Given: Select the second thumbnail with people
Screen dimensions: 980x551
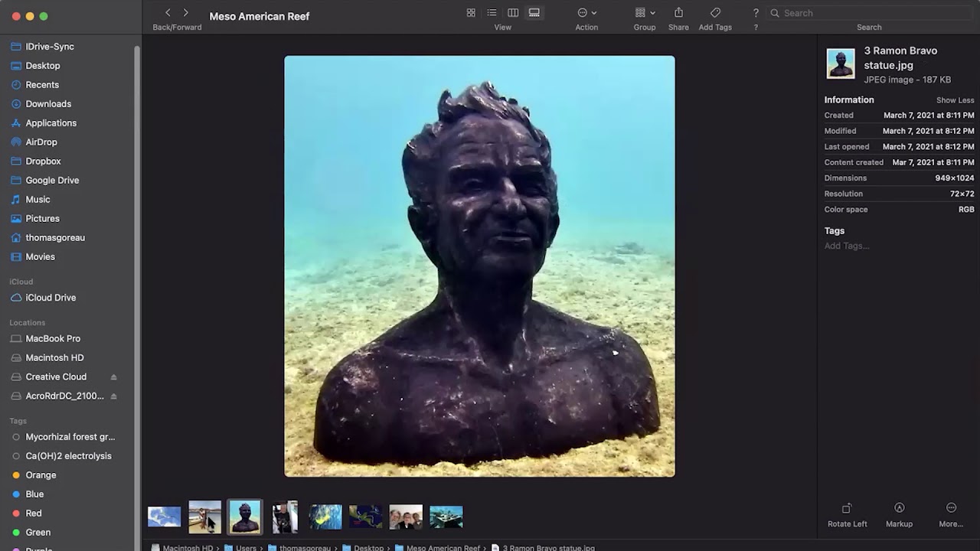Looking at the screenshot, I should [205, 517].
